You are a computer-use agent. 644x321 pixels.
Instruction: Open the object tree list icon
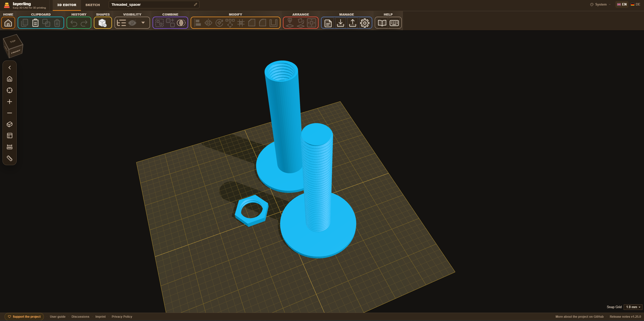coord(121,23)
